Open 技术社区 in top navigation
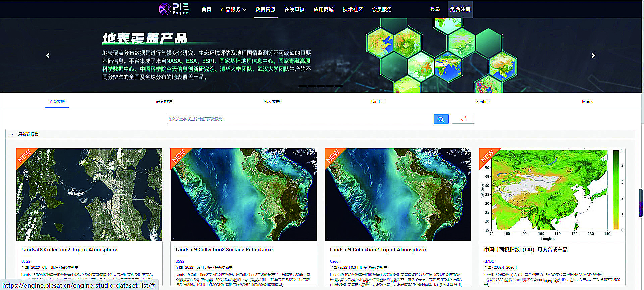The height and width of the screenshot is (290, 644). 353,9
